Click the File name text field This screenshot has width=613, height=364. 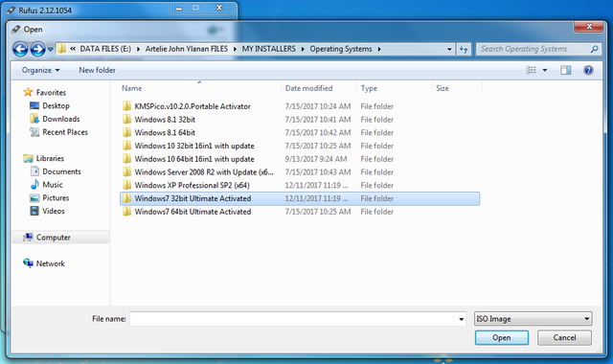[293, 319]
